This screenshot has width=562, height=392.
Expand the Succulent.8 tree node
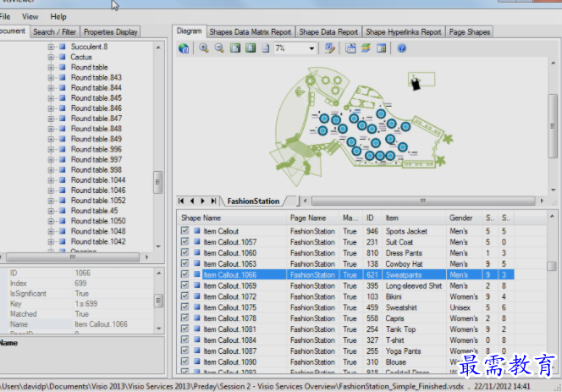tap(51, 47)
